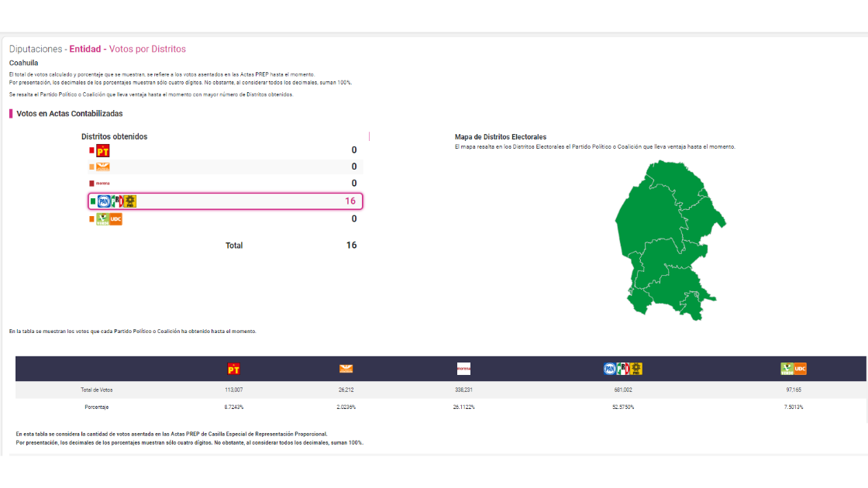Click the Entidad breadcrumb in page title
Screen dimensions: 868x488
(84, 49)
